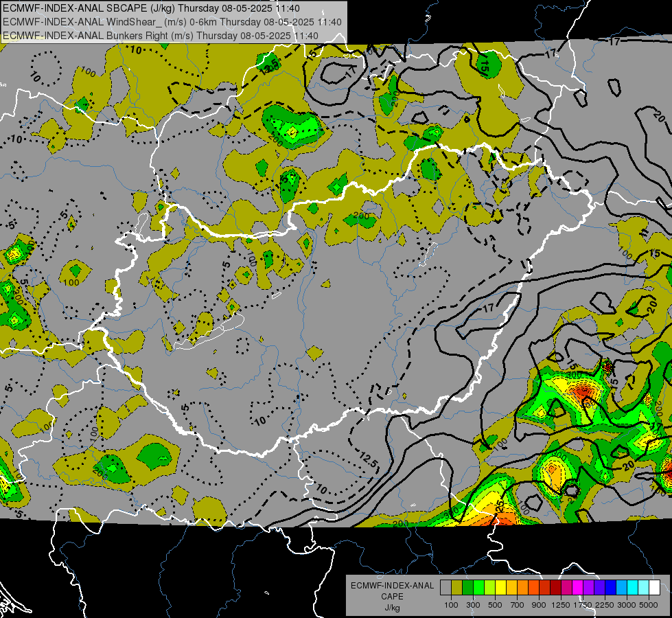Viewport: 672px width, 618px height.
Task: Click the 300 tick label in legend
Action: pyautogui.click(x=473, y=605)
